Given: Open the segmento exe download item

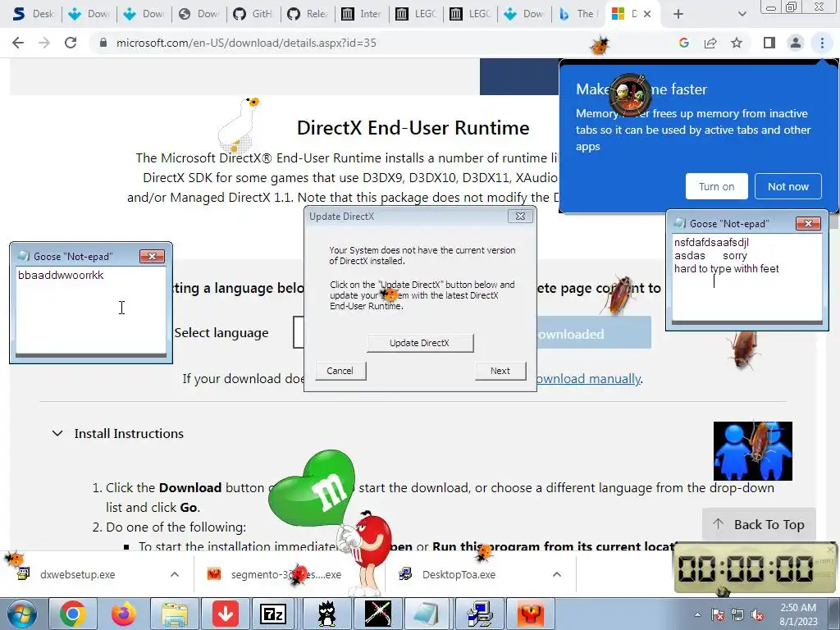Looking at the screenshot, I should (285, 574).
